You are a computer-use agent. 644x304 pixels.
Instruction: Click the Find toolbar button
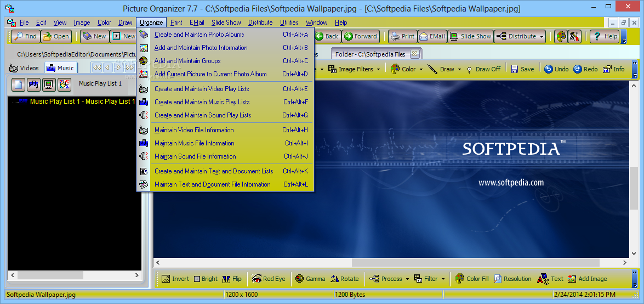pos(25,36)
